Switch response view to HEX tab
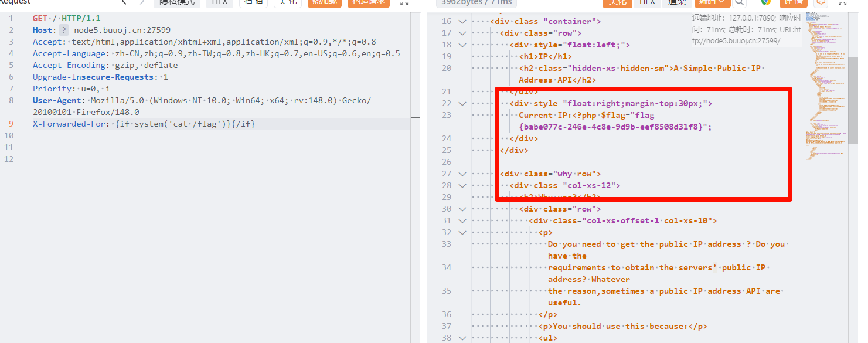Screen dimensions: 868x343 (x=647, y=2)
